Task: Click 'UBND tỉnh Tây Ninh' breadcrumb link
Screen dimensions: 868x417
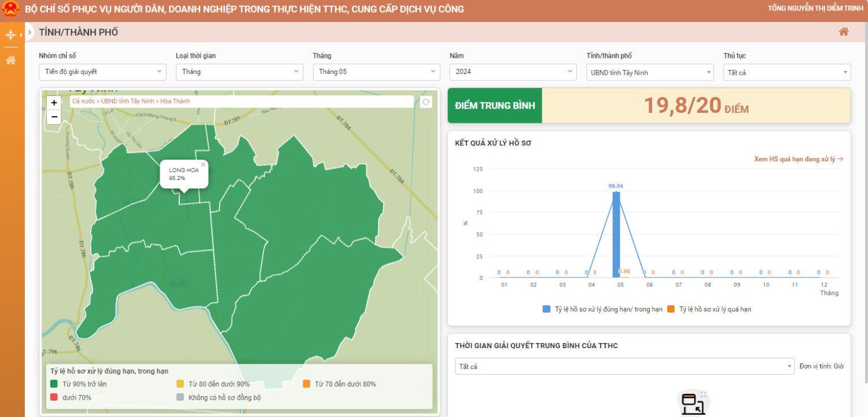Action: tap(128, 101)
